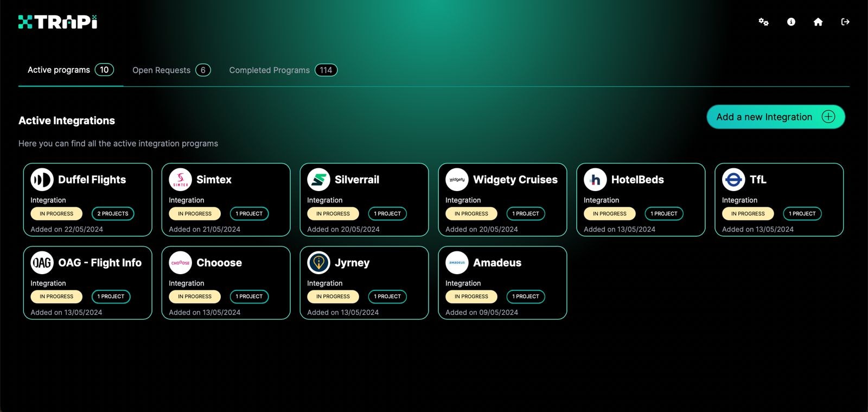868x412 pixels.
Task: Switch to Open Requests tab
Action: coord(171,70)
